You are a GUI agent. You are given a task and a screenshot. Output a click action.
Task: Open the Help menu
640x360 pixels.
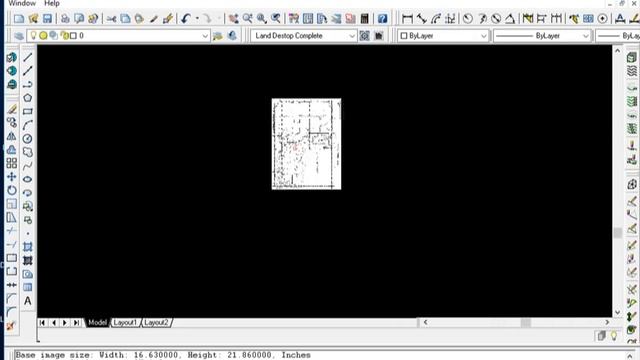[x=52, y=3]
